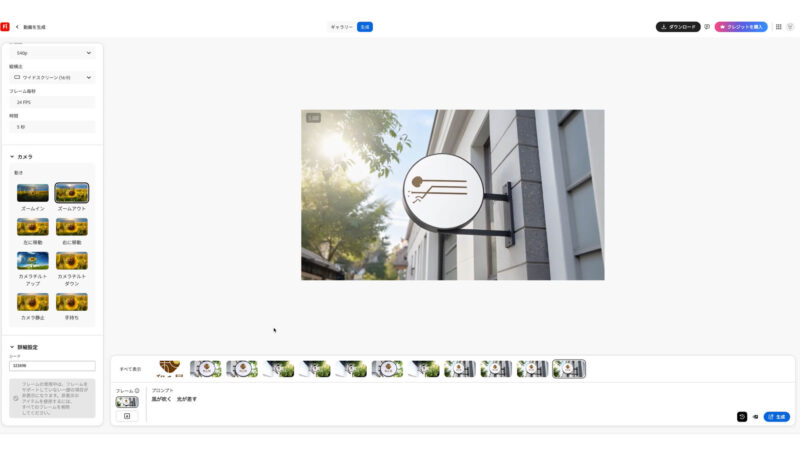Click the 5 秒 duration field
The height and width of the screenshot is (457, 800).
(x=52, y=126)
